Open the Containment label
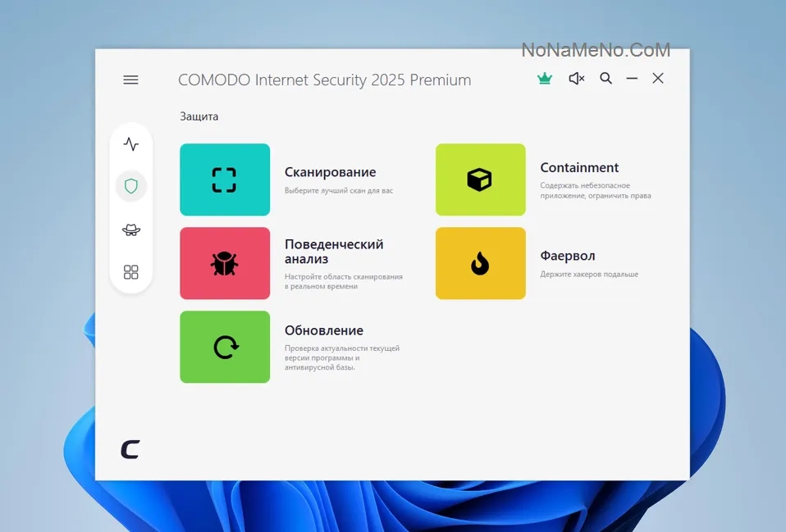This screenshot has width=786, height=532. pos(579,167)
